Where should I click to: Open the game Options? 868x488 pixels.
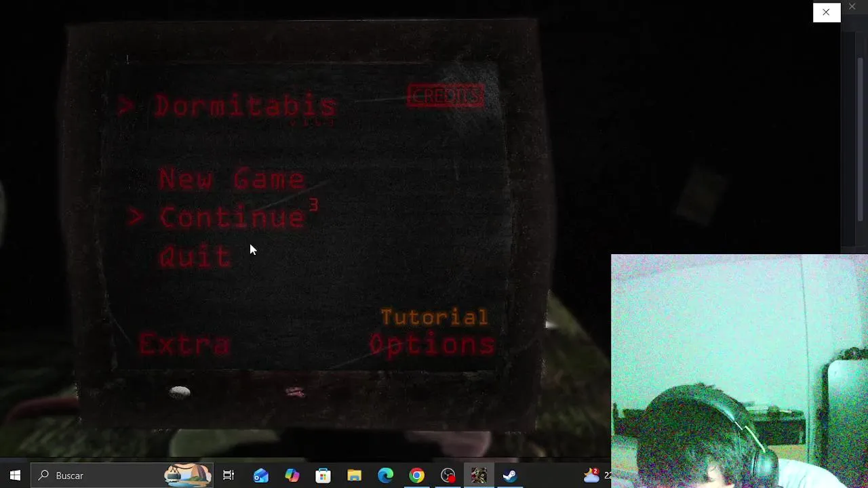point(432,344)
